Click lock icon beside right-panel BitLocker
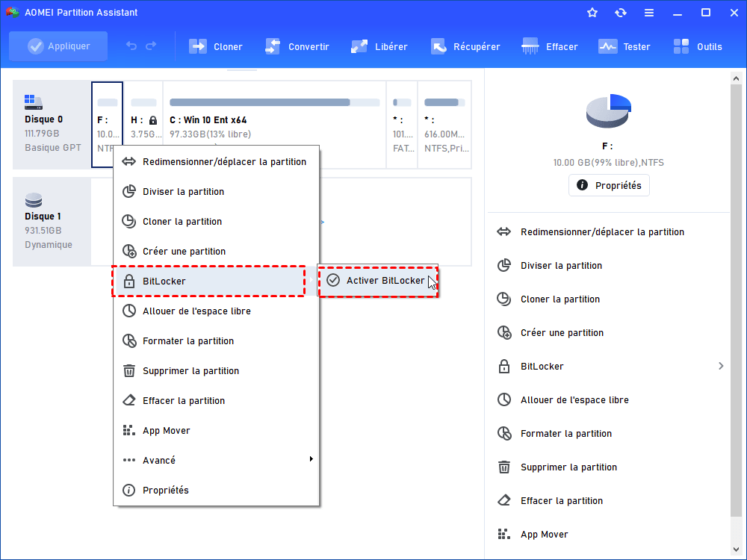This screenshot has height=560, width=747. click(x=504, y=366)
